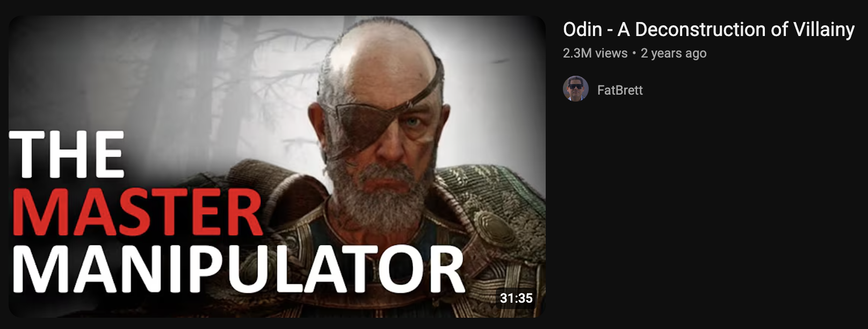This screenshot has width=868, height=329.
Task: Click the '2.3M views' text
Action: (595, 53)
